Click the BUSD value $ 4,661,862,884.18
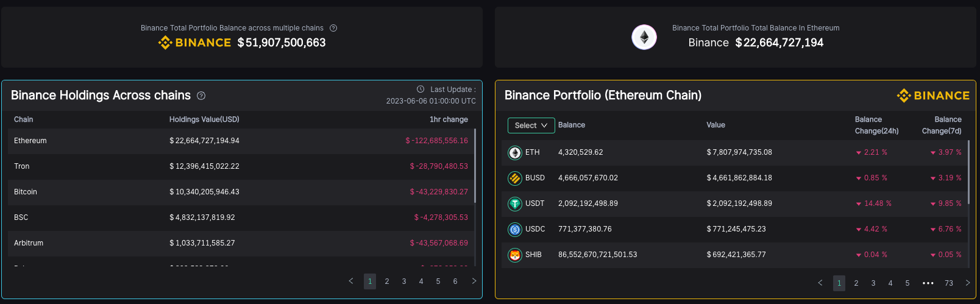This screenshot has height=304, width=980. point(739,178)
